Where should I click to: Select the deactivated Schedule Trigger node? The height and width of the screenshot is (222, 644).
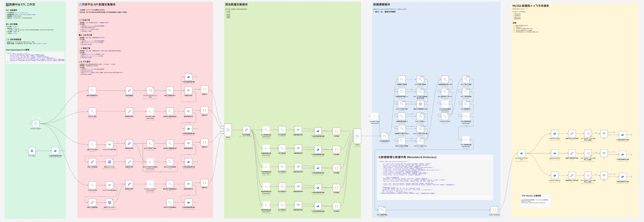(x=375, y=116)
